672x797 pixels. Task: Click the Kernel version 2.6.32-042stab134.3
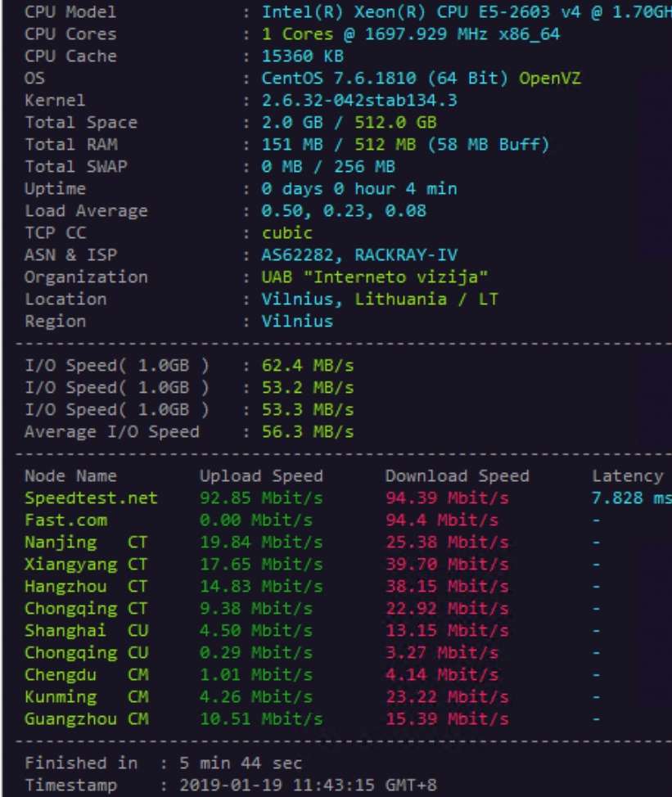tap(359, 101)
